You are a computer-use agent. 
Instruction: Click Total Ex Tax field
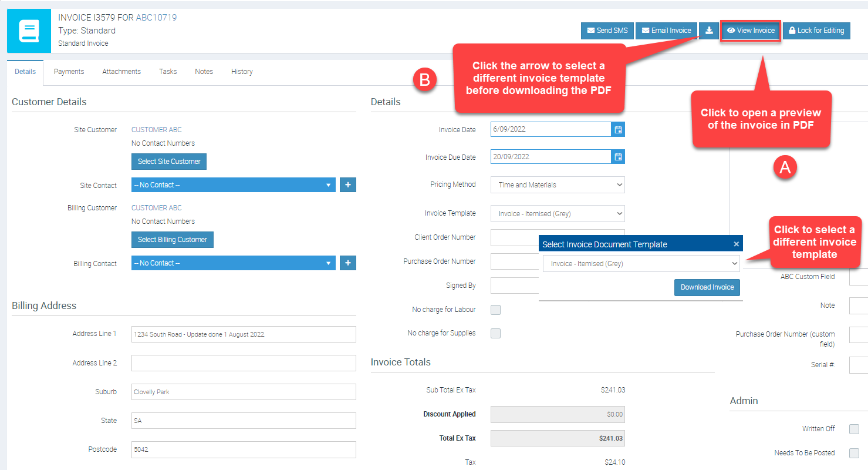558,438
